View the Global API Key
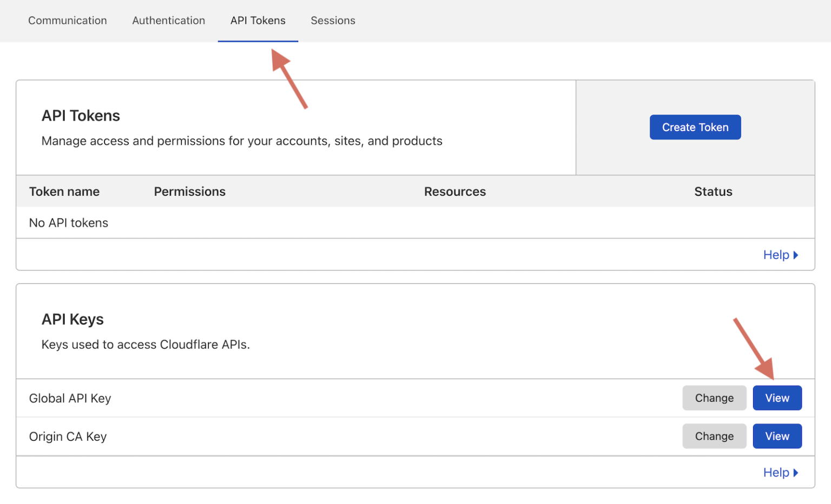This screenshot has width=831, height=504. click(777, 397)
